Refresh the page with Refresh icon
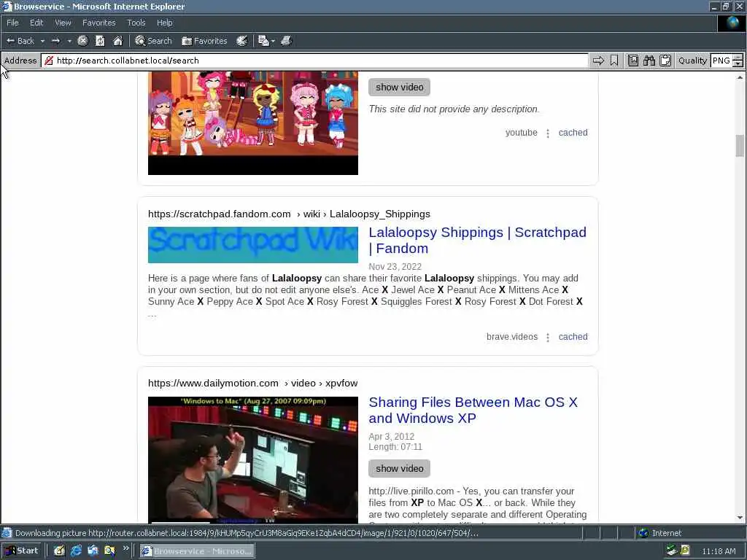The height and width of the screenshot is (560, 747). [100, 41]
